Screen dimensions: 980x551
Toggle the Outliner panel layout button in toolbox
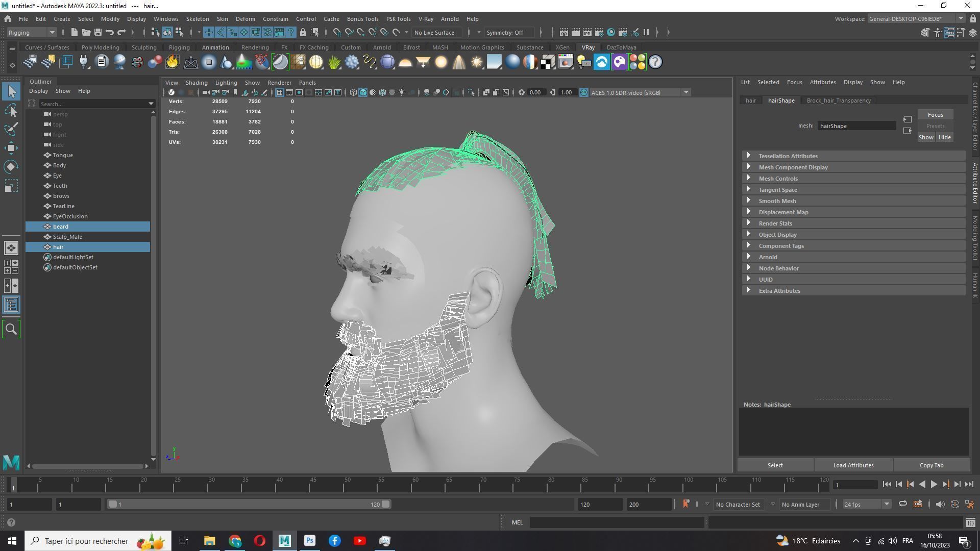click(x=11, y=305)
